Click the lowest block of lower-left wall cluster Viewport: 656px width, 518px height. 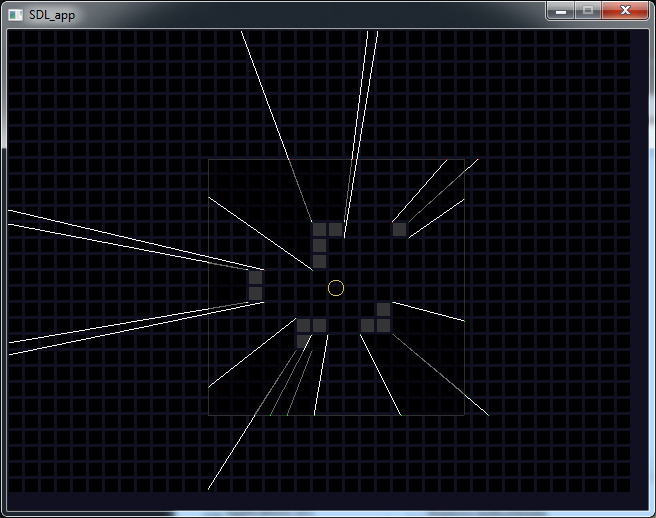303,341
